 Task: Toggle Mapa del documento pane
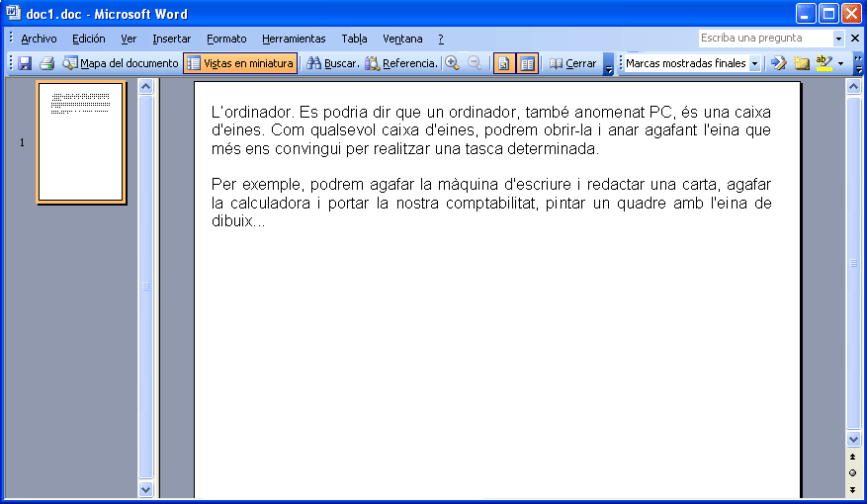[121, 63]
